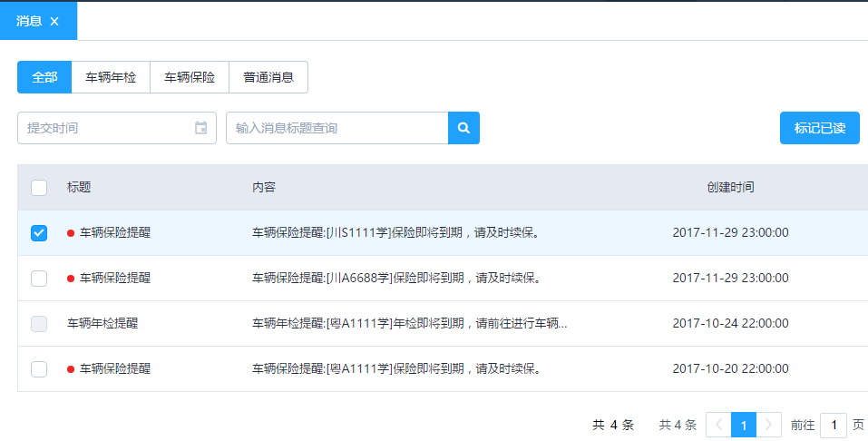868x441 pixels.
Task: Click page number 1 in pagination
Action: 744,425
